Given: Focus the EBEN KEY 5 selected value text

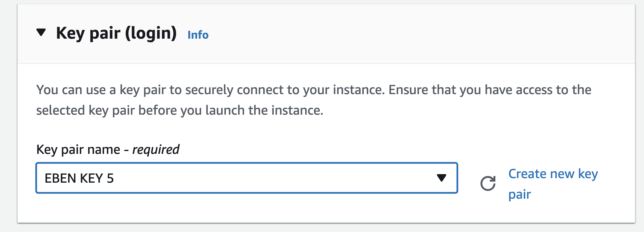Looking at the screenshot, I should (x=79, y=178).
